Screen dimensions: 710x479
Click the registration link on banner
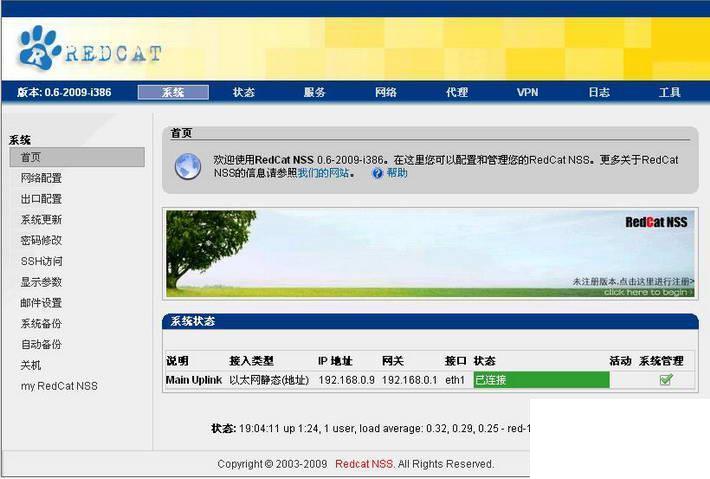pyautogui.click(x=633, y=282)
